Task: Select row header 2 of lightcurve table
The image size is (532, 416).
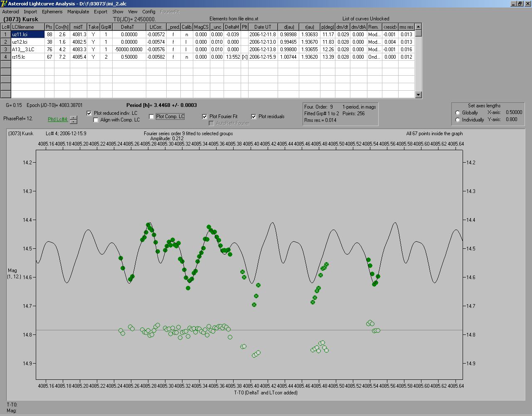Action: pos(6,42)
